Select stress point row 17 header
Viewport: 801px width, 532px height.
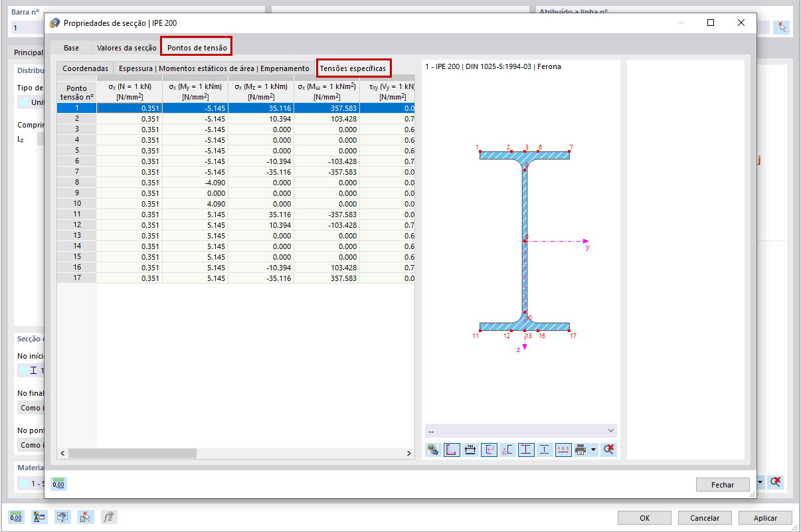click(77, 278)
